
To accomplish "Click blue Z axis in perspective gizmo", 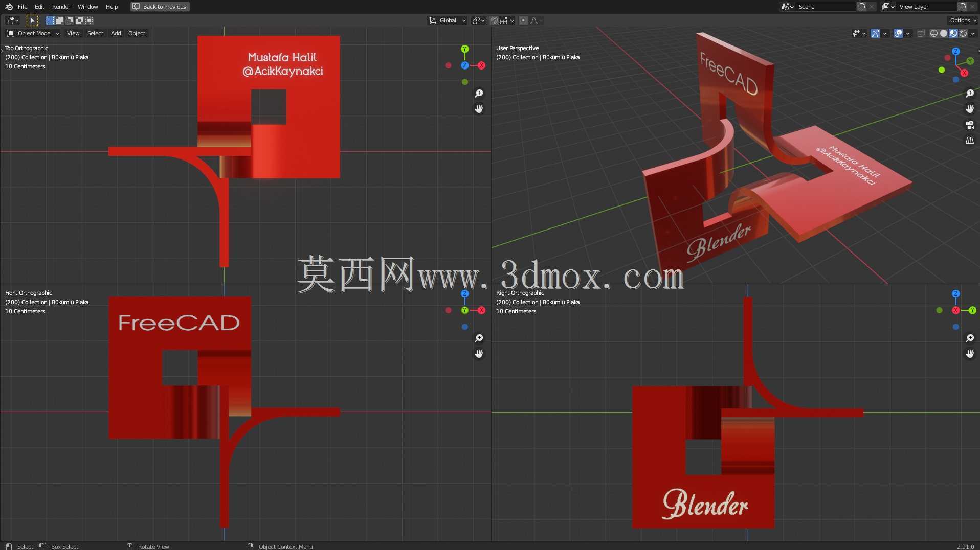I will pyautogui.click(x=956, y=52).
